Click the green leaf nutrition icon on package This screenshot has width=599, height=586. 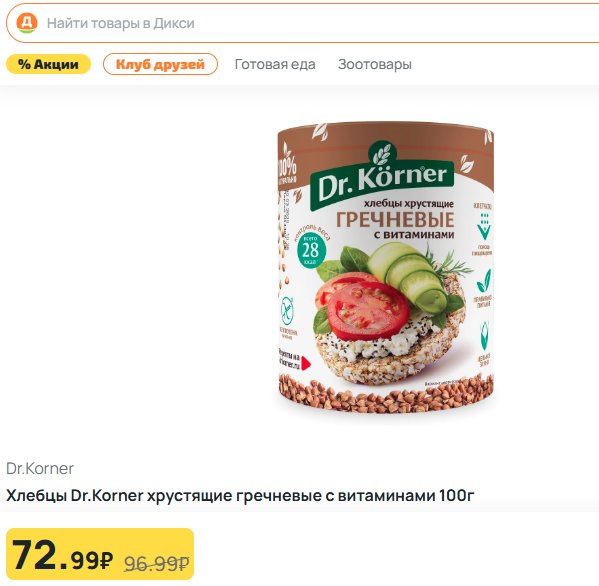[x=484, y=281]
